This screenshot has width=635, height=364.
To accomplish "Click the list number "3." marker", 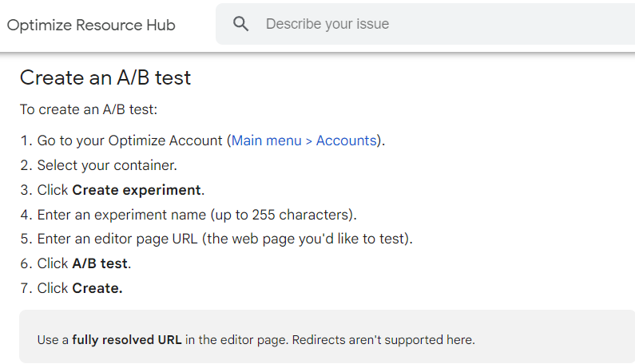I will (26, 190).
